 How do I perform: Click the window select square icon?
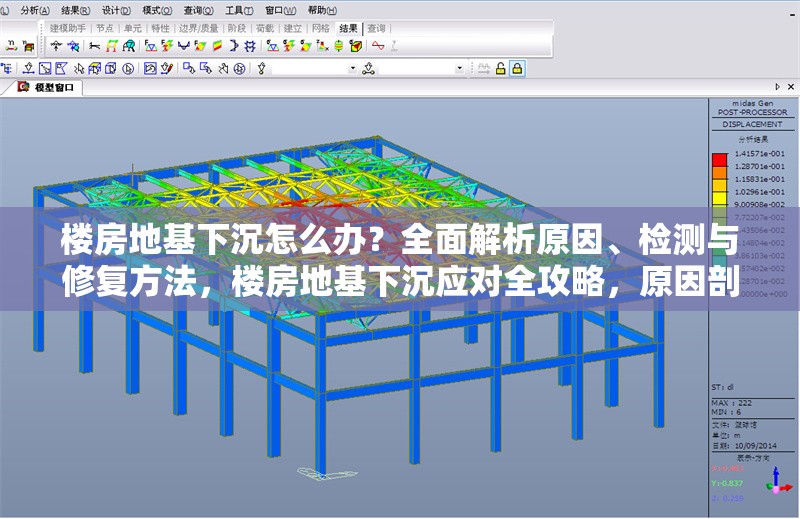[45, 68]
